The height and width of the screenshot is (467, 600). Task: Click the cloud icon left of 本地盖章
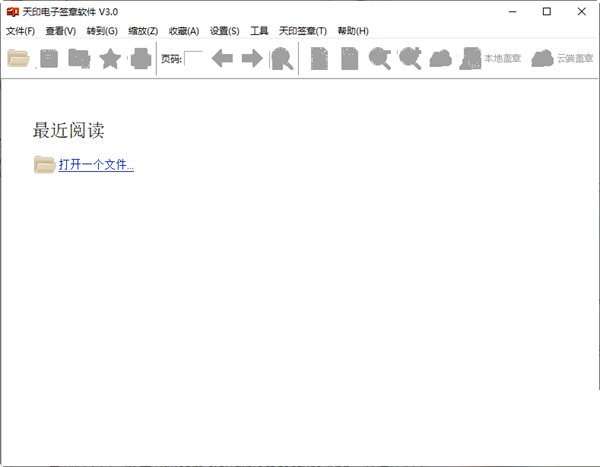tap(440, 59)
